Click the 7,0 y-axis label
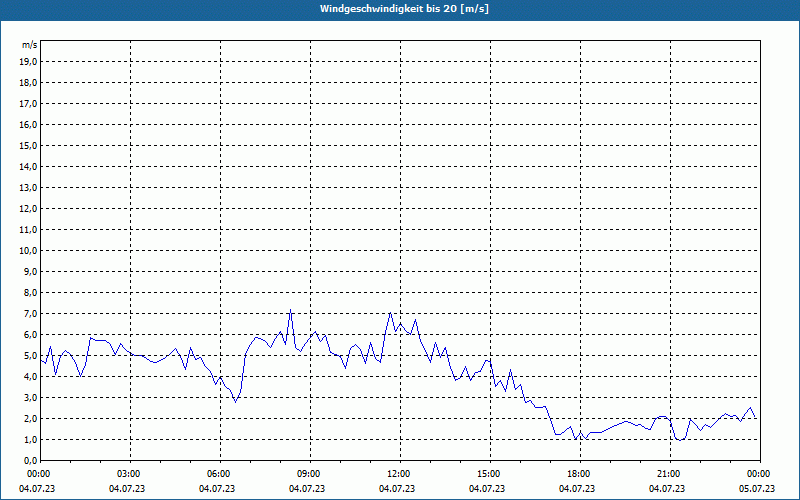Screen dimensions: 800x500 point(30,314)
